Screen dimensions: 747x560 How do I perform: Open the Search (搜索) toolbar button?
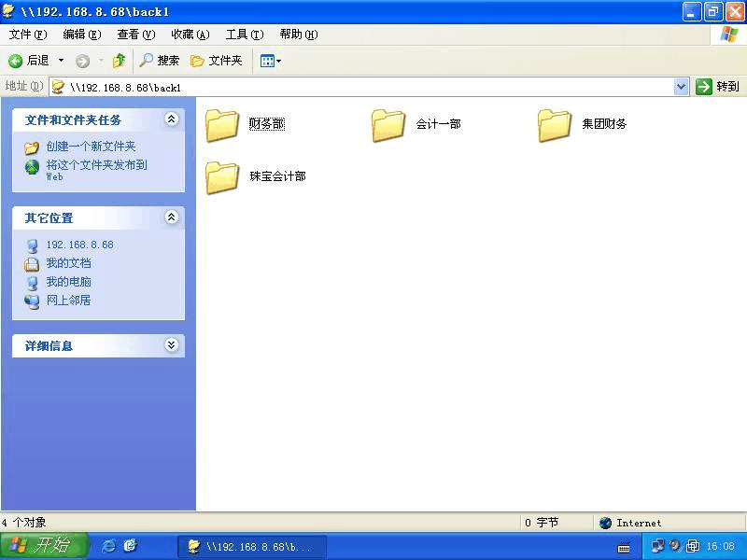[159, 61]
